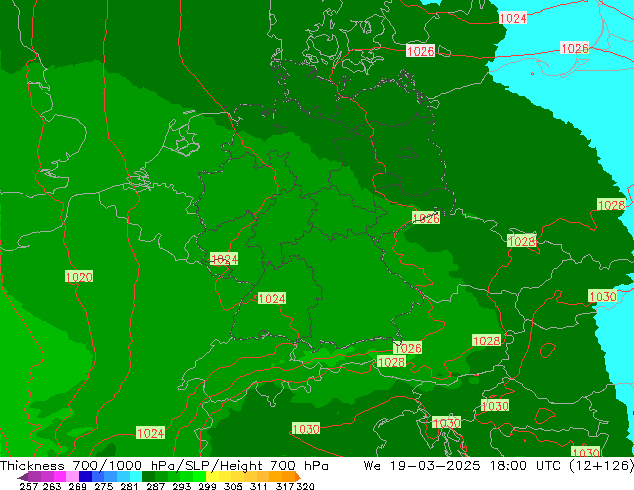Click the '18:00 UTC' time stamp
The width and height of the screenshot is (634, 490).
pos(525,466)
